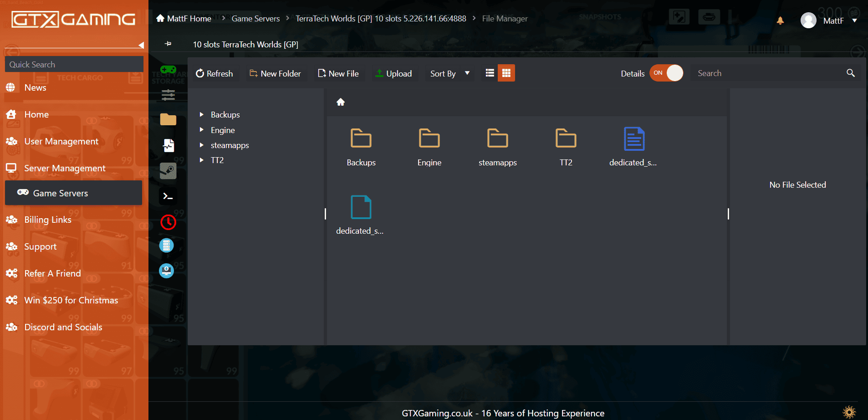Open the Sort By dropdown

(449, 74)
